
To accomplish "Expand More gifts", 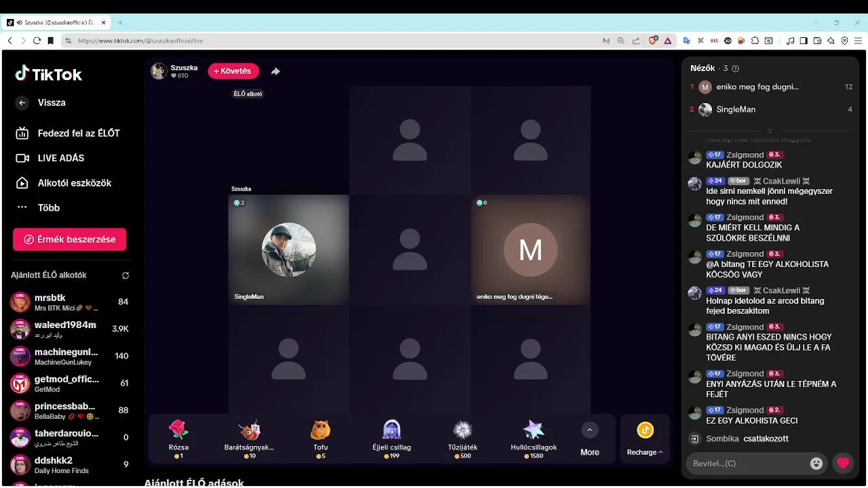I will pyautogui.click(x=589, y=439).
